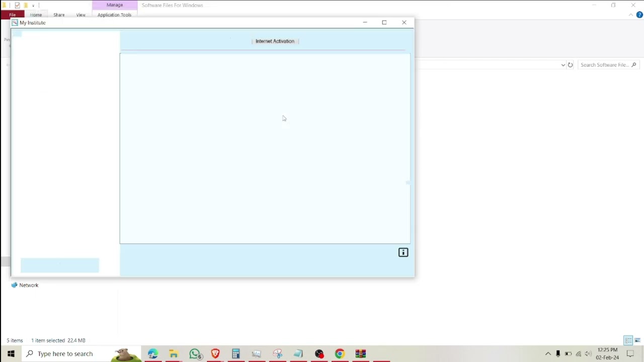Open Snipping Tool scissors icon on taskbar
Screen dimensions: 644x362
278,353
